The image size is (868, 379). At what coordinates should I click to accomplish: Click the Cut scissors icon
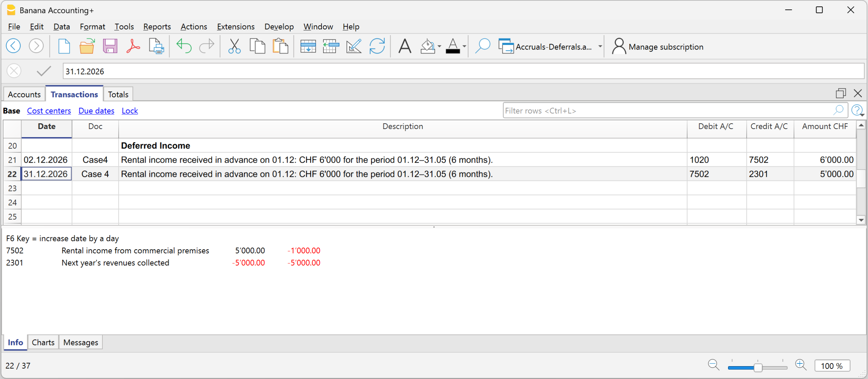click(x=234, y=46)
